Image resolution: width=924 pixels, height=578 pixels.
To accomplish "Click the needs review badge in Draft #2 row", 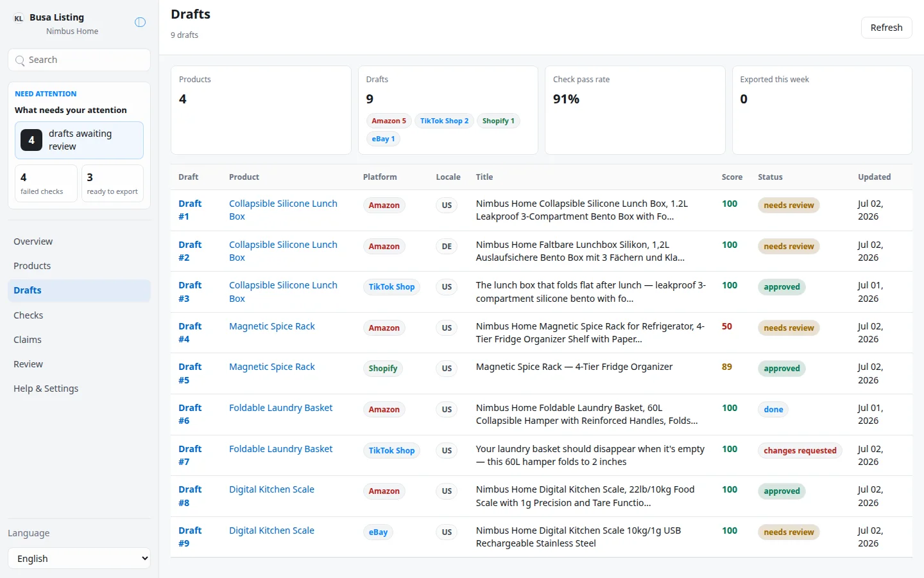I will [789, 247].
